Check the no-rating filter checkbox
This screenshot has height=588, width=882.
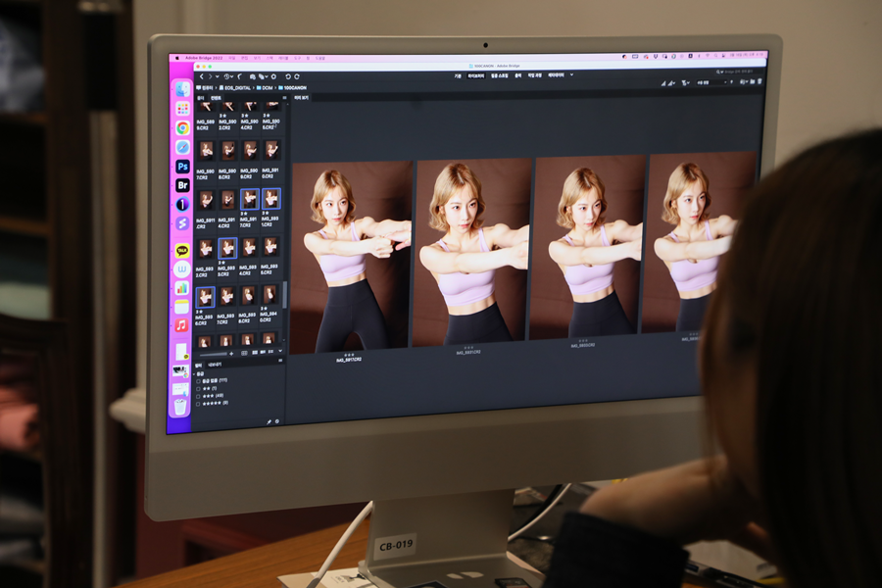199,381
